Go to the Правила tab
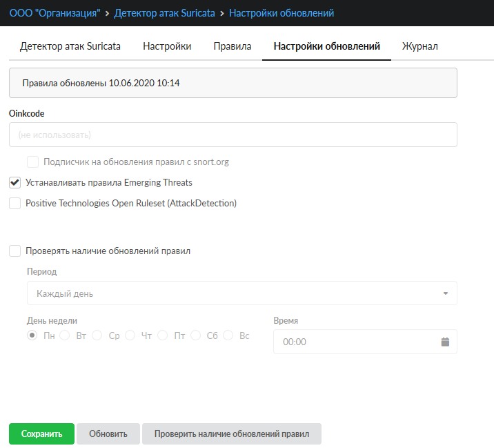The height and width of the screenshot is (448, 494). click(233, 46)
